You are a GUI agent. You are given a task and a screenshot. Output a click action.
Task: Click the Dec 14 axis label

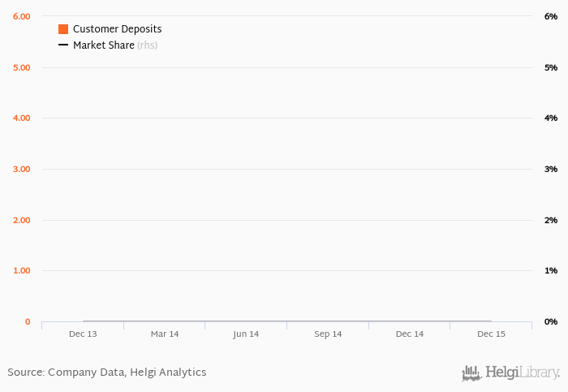tap(409, 334)
